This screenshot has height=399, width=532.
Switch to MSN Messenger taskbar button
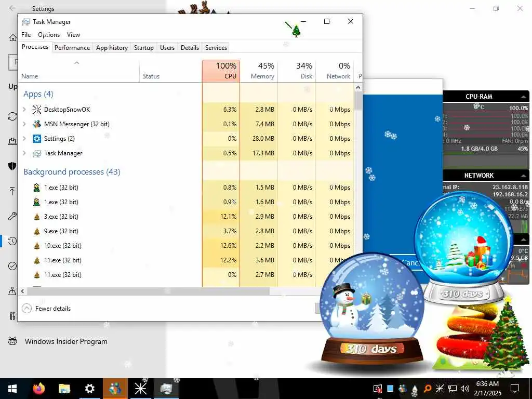[x=115, y=389]
